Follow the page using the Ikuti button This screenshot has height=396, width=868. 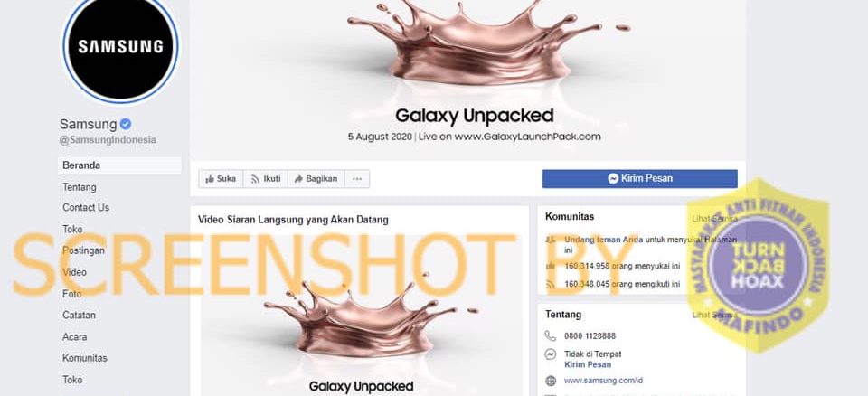coord(265,179)
